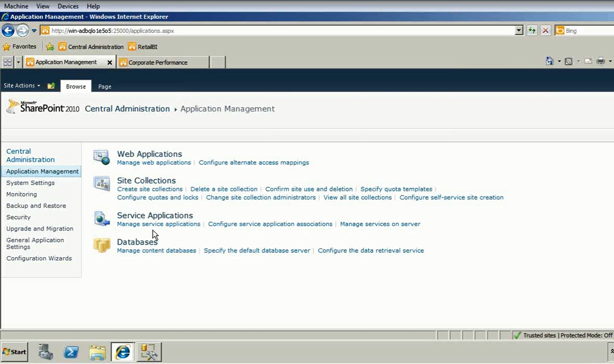Open the Site Actions dropdown
The width and height of the screenshot is (614, 364).
coord(21,86)
